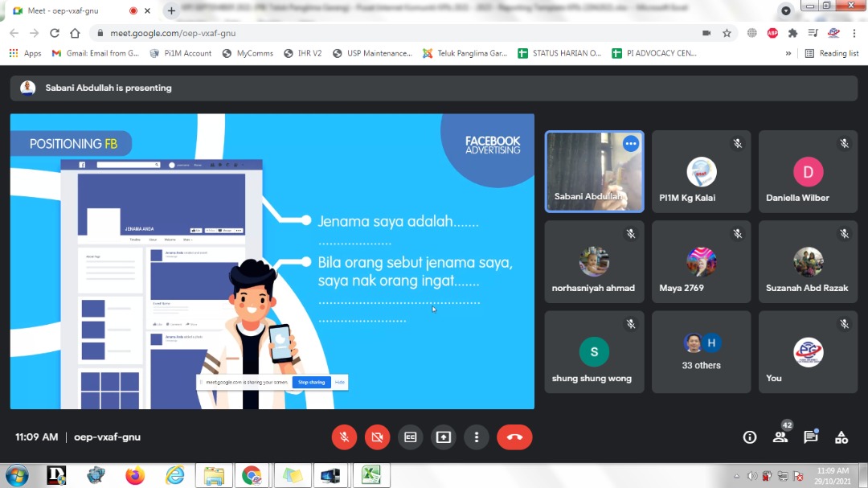Reload the Meet page
Image resolution: width=868 pixels, height=488 pixels.
tap(55, 33)
